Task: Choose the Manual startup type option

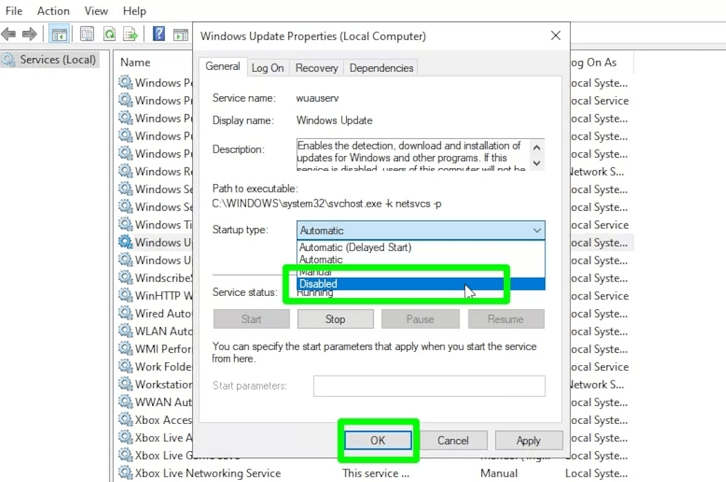Action: [420, 272]
